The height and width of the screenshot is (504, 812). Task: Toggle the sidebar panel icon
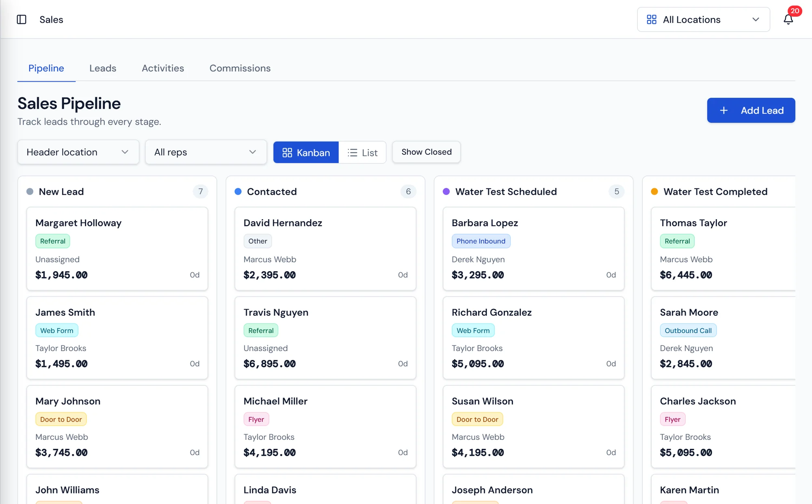[x=22, y=19]
